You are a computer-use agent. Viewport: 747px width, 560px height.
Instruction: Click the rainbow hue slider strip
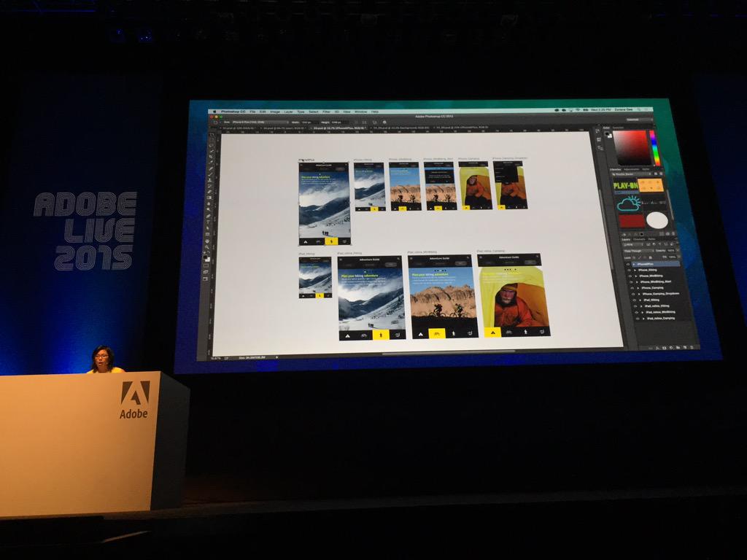tap(654, 147)
